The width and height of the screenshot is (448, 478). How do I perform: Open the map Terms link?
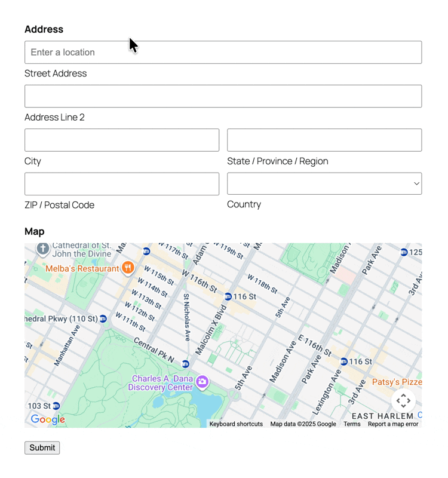pos(352,424)
